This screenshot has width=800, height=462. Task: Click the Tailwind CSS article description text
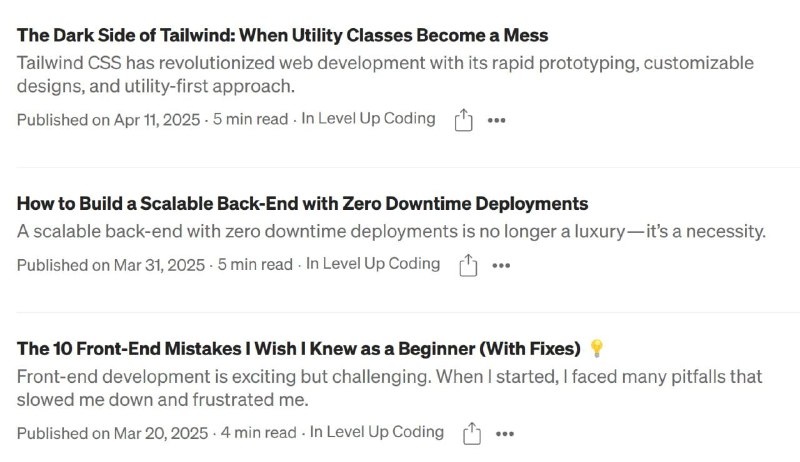[385, 74]
